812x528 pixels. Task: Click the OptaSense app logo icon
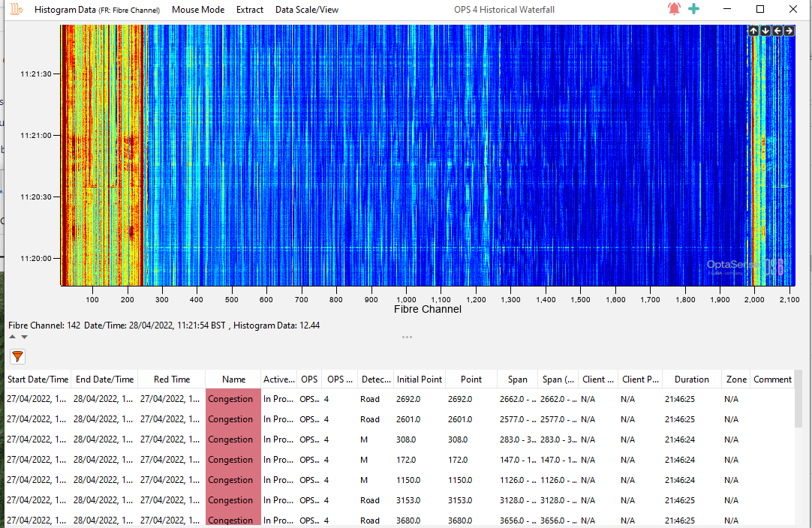pos(17,10)
